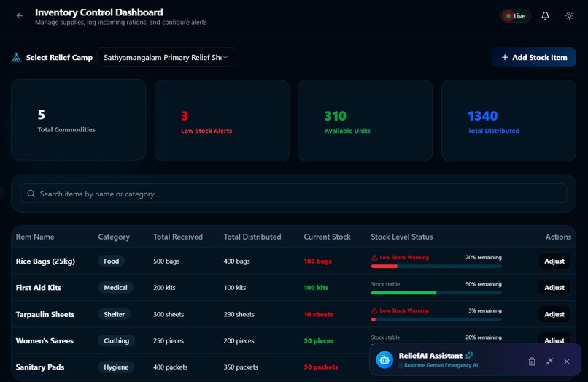
Task: Click Rice Bags low stock warning icon
Action: click(374, 258)
